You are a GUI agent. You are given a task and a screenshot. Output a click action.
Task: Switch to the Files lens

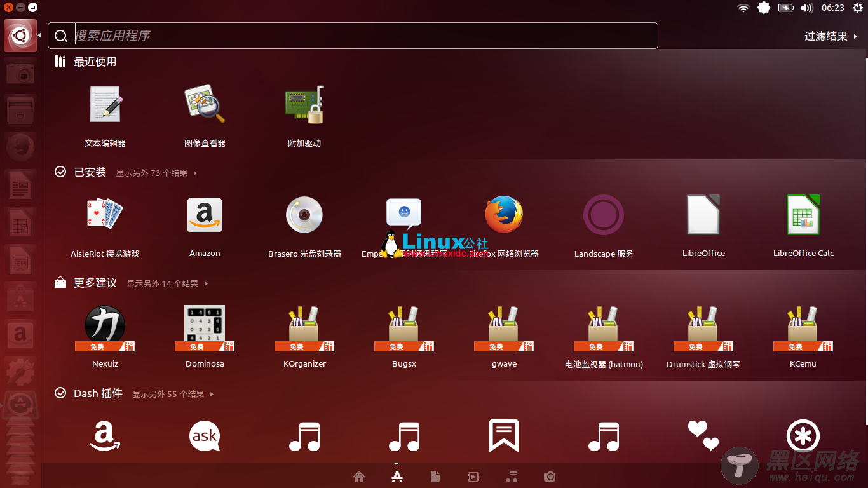[435, 477]
